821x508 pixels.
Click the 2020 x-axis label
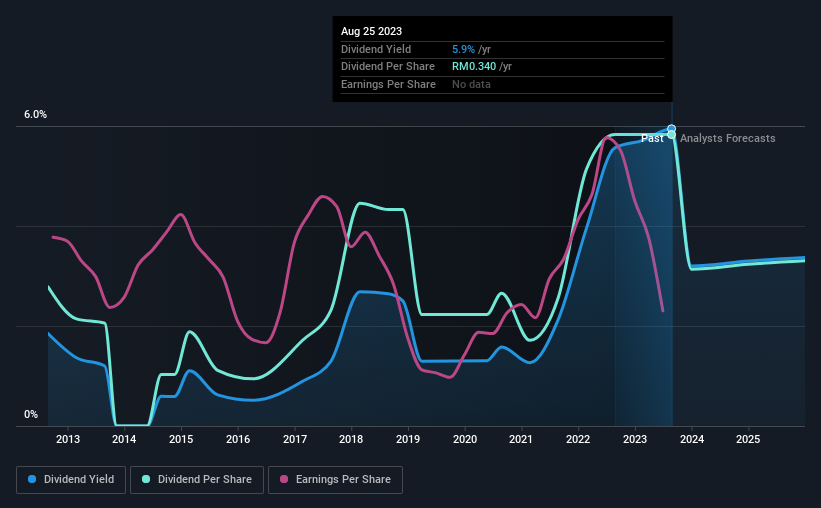(464, 439)
